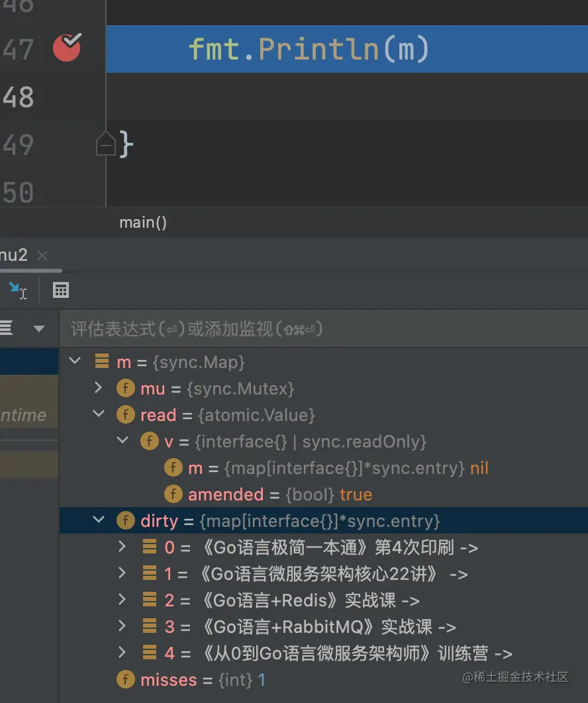Viewport: 588px width, 703px height.
Task: Select entry 《Go语言微服务架构核心22讲》
Action: click(323, 574)
